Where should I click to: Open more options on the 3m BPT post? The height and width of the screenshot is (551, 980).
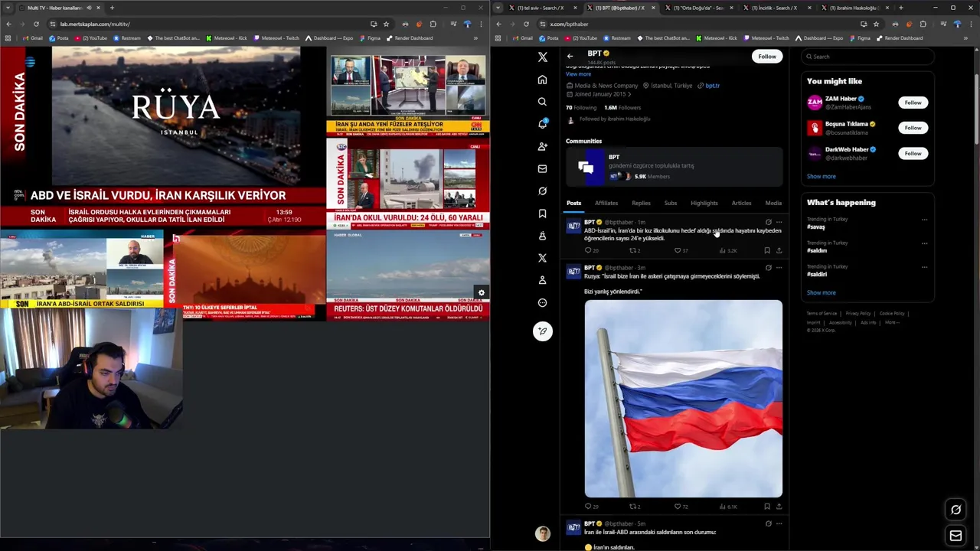click(779, 268)
